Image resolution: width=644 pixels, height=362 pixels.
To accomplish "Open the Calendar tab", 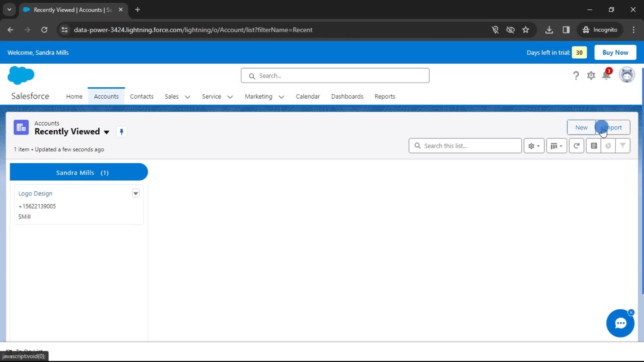I will tap(308, 97).
